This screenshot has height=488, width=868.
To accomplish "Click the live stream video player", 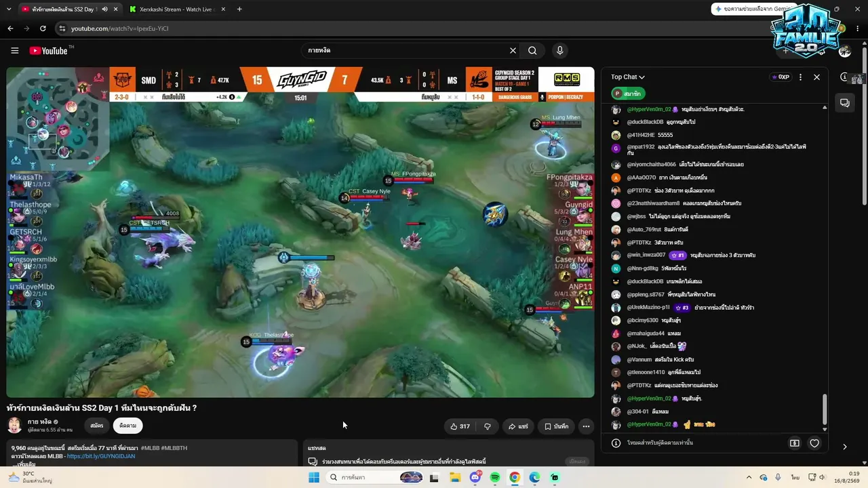I will tap(300, 232).
